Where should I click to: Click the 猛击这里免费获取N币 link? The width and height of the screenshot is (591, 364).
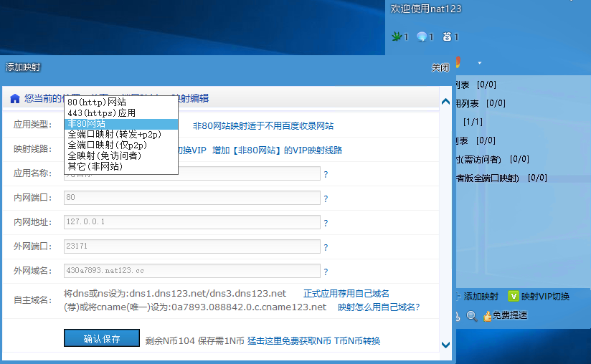(x=289, y=340)
